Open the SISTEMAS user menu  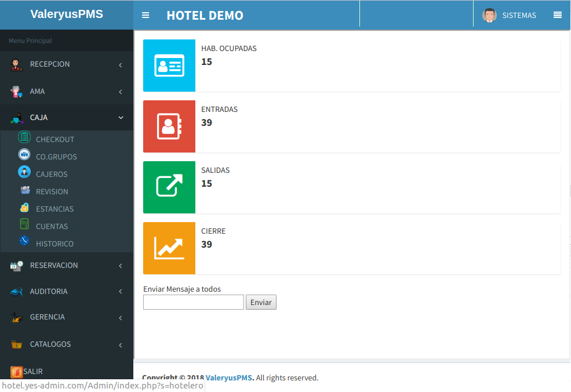pos(519,16)
